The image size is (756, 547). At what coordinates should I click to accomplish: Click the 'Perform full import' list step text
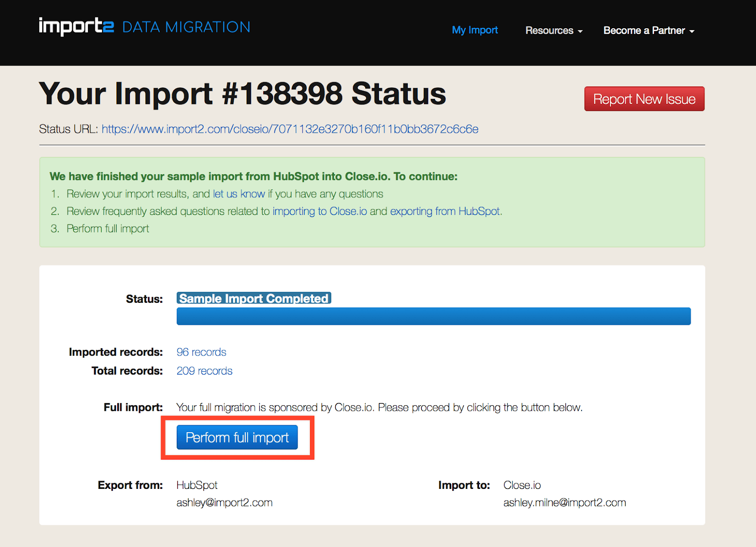pos(108,229)
